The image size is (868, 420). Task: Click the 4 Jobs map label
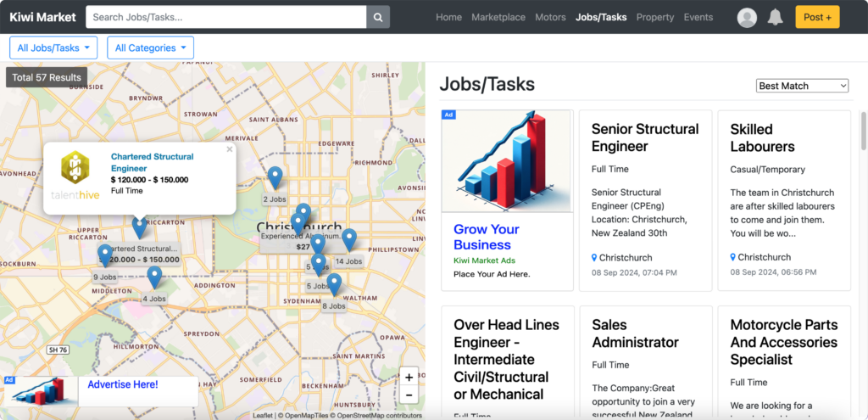[154, 299]
